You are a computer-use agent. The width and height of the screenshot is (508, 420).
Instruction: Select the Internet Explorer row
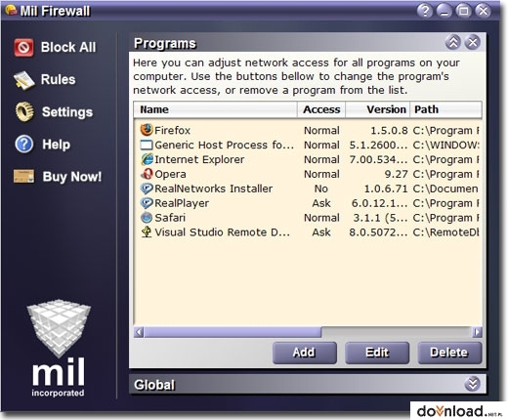tap(308, 159)
